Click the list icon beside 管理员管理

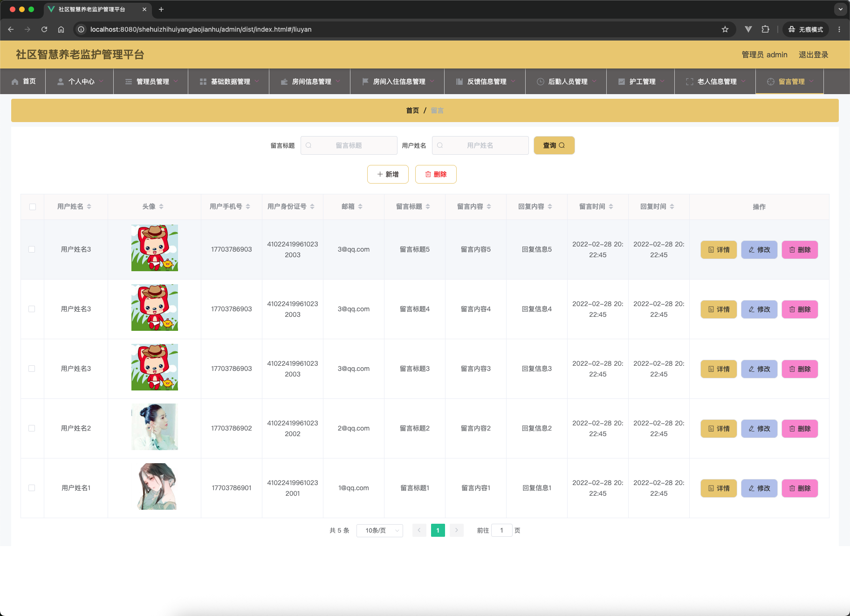coord(129,82)
